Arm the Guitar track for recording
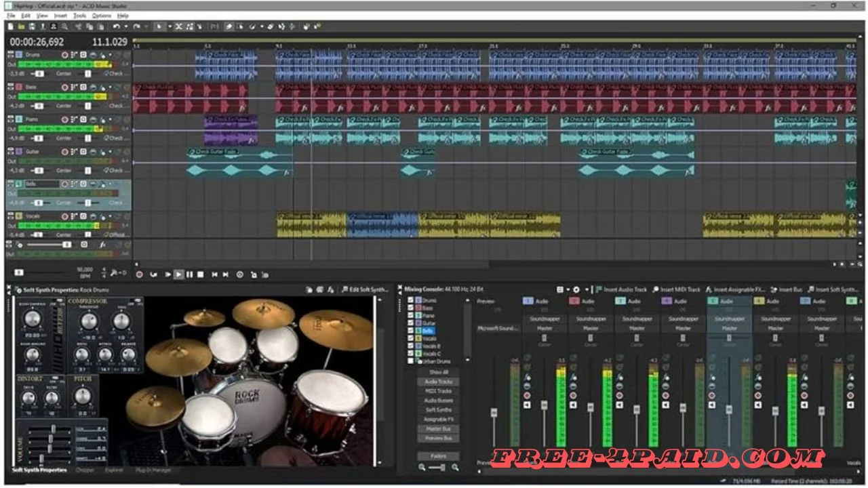Viewport: 868px width, 488px height. 64,152
